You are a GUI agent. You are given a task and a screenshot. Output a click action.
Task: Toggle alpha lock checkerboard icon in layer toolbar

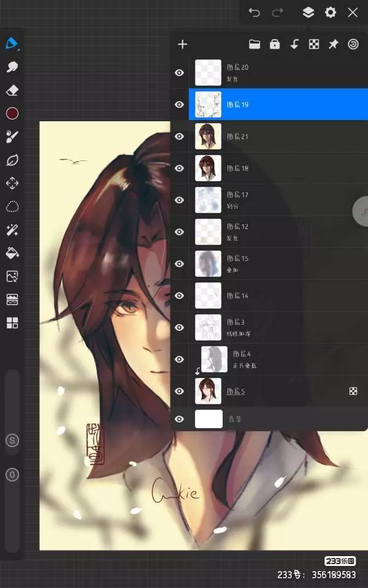coord(313,44)
